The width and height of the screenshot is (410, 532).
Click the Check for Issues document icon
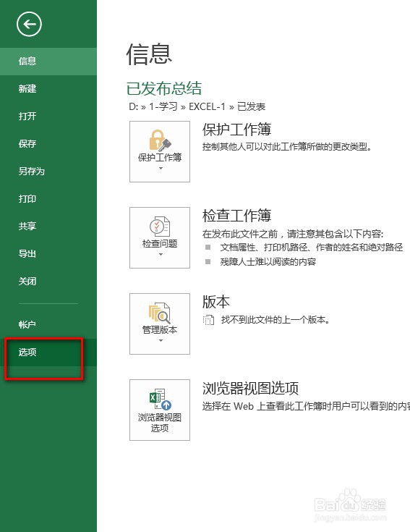[x=160, y=227]
